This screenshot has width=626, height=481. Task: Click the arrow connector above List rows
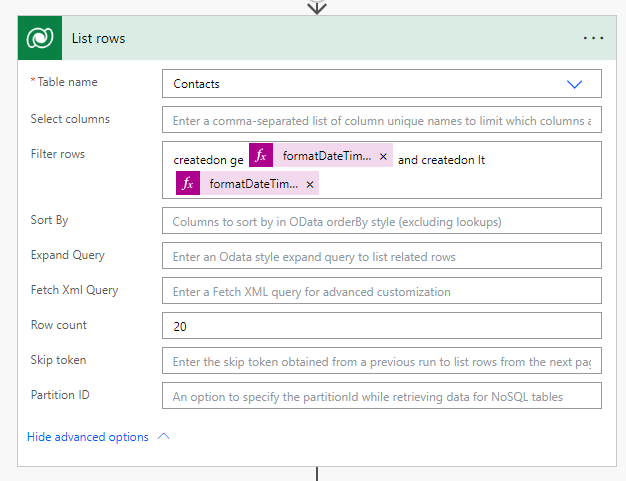point(317,7)
